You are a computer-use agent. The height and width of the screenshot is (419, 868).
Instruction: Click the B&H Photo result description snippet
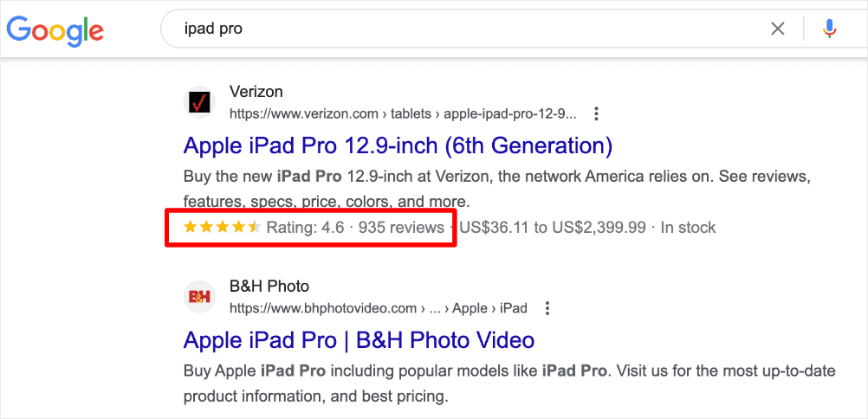(x=509, y=383)
